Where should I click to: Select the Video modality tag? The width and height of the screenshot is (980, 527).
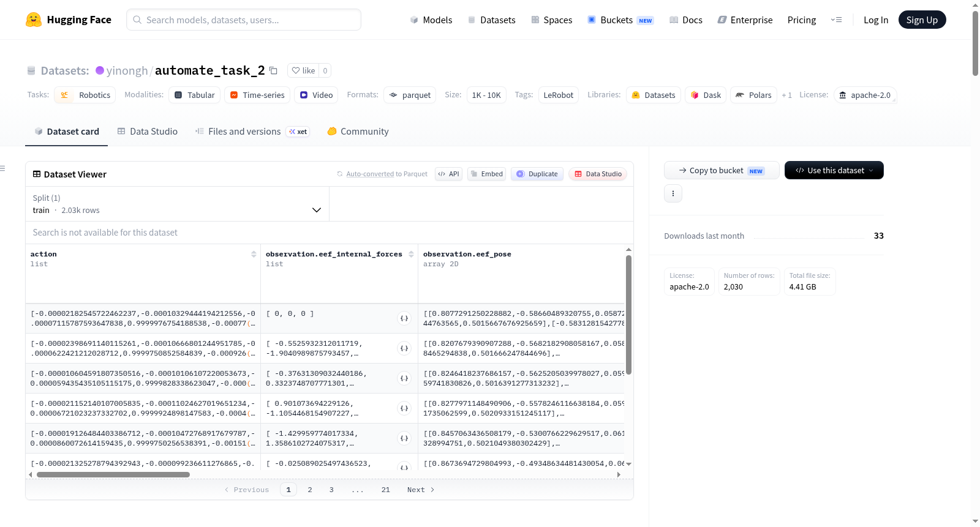[x=316, y=95]
